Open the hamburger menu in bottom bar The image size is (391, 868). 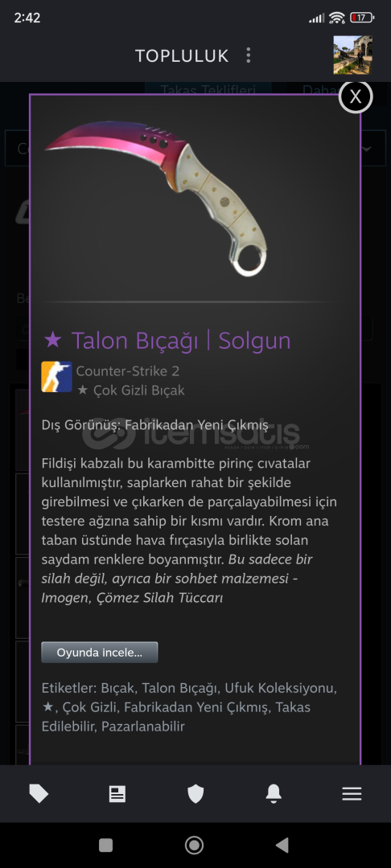[x=352, y=794]
